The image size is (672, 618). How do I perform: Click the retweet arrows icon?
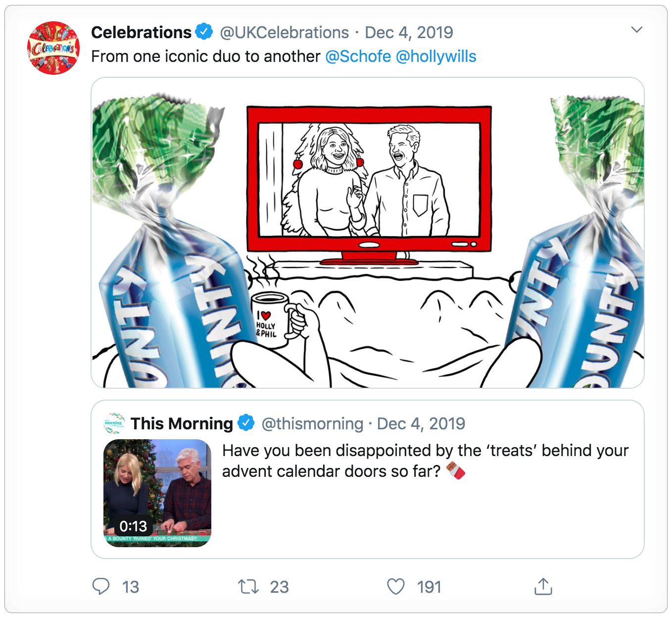click(248, 587)
